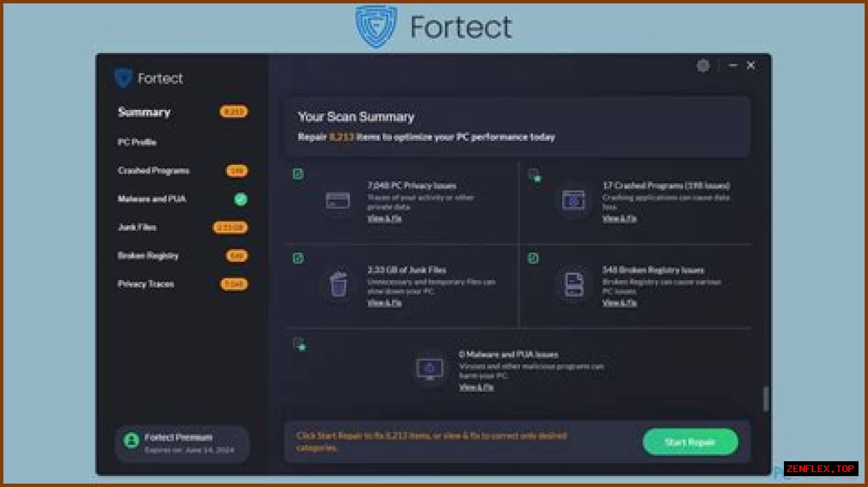The height and width of the screenshot is (487, 868).
Task: Go to Malware and PUA section
Action: (151, 199)
